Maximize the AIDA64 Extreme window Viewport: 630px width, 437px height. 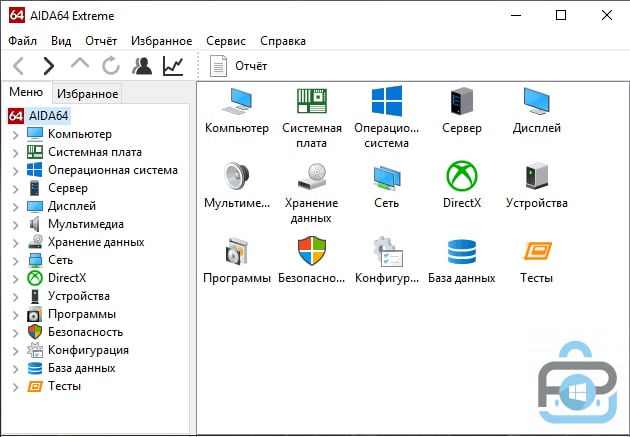coord(561,15)
